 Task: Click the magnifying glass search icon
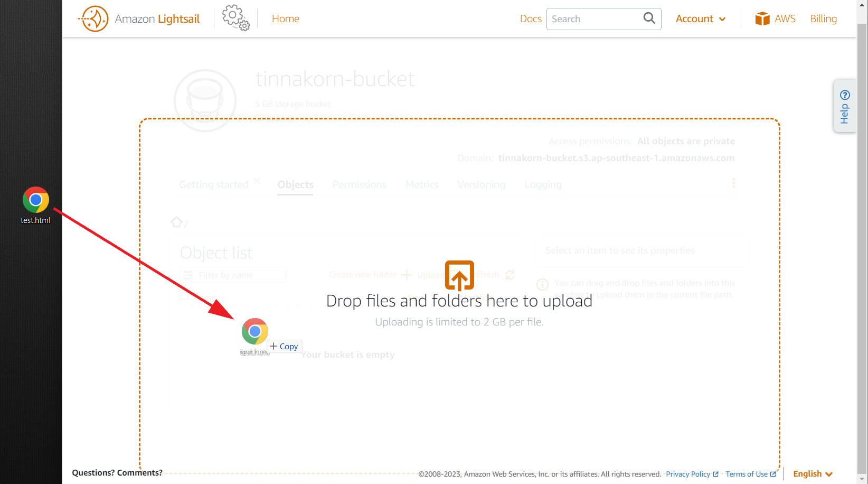coord(649,18)
